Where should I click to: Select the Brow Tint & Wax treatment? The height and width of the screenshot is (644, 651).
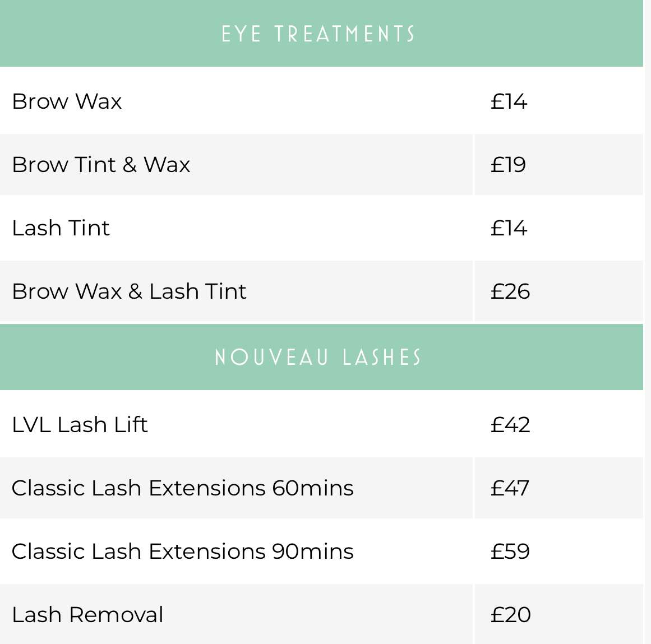101,164
